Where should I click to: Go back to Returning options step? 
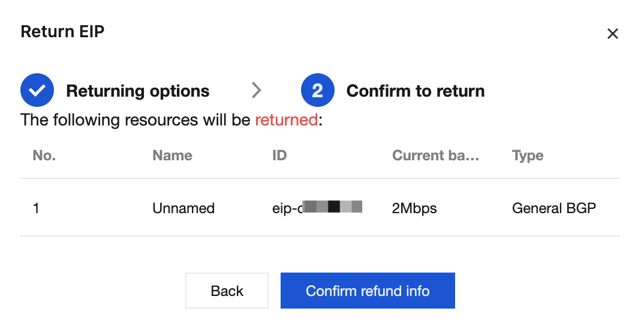coord(137,91)
